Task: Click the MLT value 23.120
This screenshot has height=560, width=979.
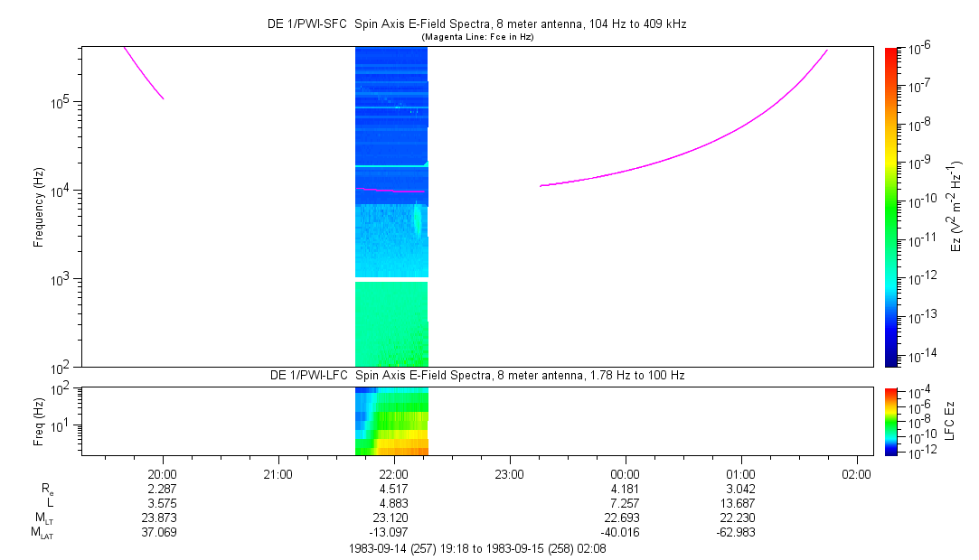Action: pos(394,518)
